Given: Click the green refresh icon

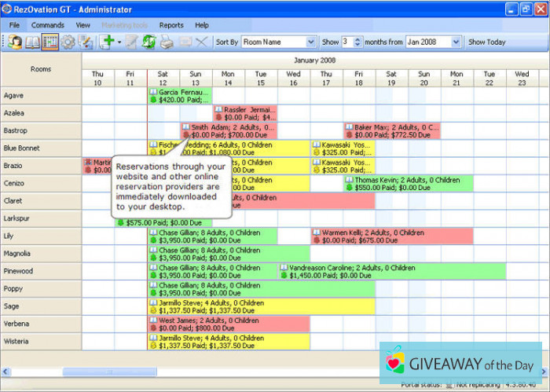Looking at the screenshot, I should click(x=149, y=42).
